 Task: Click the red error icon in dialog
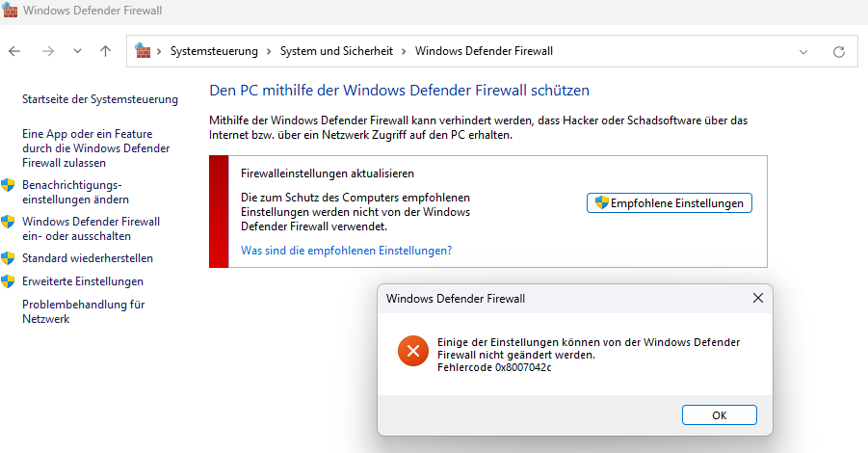coord(413,351)
